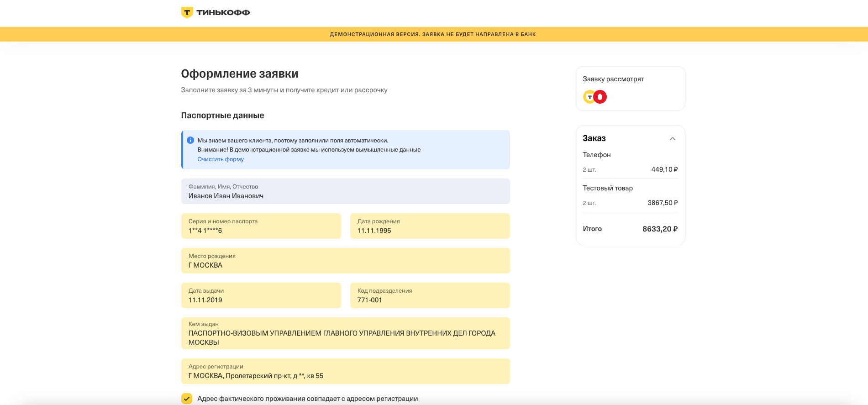Edit the Серия и номер паспорта field

tap(261, 226)
